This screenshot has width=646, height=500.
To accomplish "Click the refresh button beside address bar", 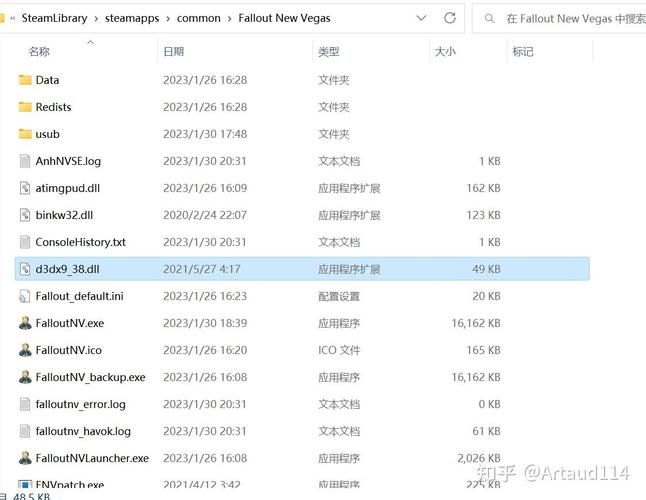I will click(450, 18).
